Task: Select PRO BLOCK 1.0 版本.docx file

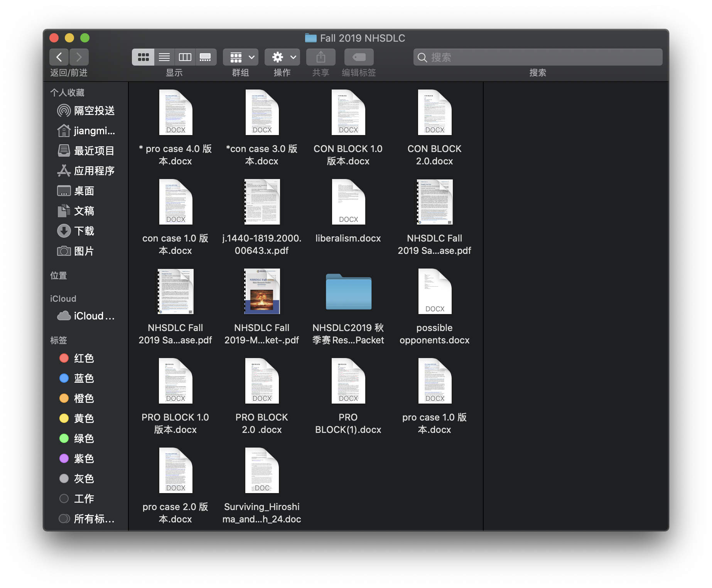Action: point(175,381)
